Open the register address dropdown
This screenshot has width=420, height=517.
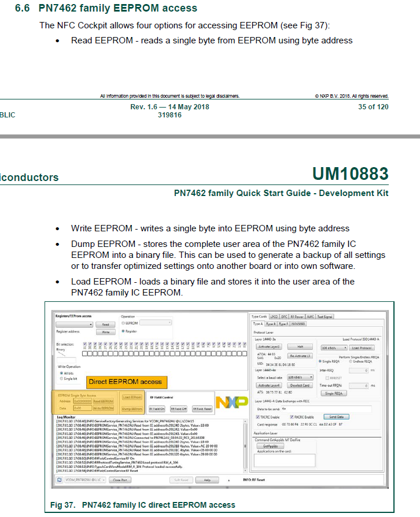[x=74, y=324]
